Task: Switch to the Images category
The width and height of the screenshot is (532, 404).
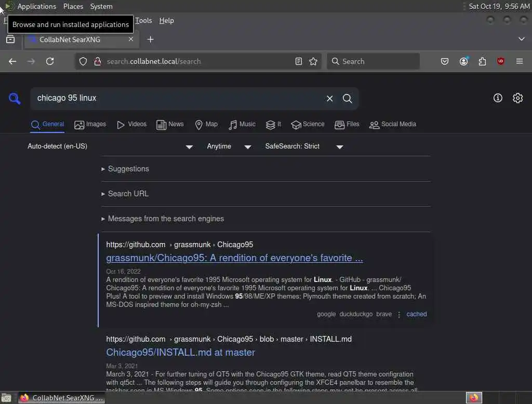Action: pyautogui.click(x=90, y=125)
